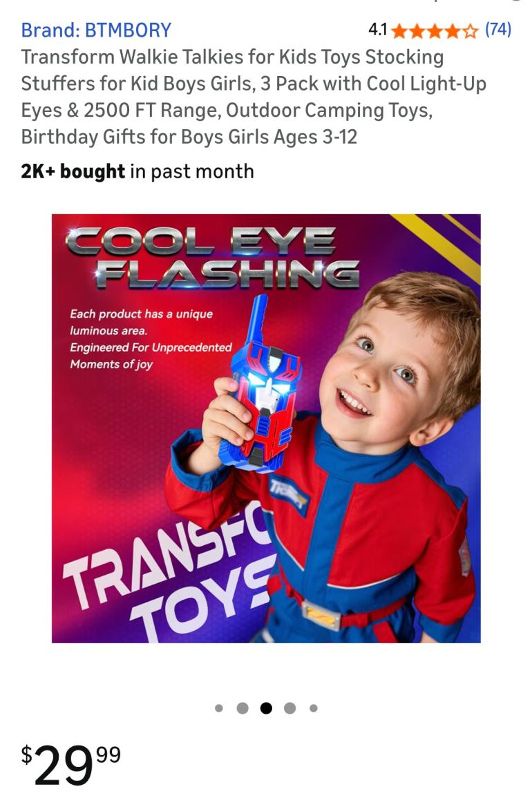Click the first filled rating star
The width and height of the screenshot is (532, 798).
pos(398,30)
